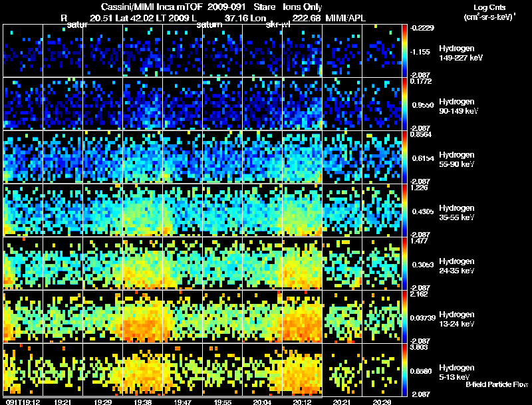
Task: Click the Hydrogen 149-227 keV color bar
Action: [404, 51]
